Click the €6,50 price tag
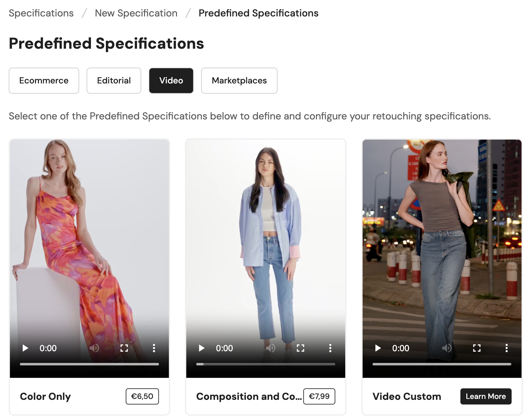This screenshot has width=529, height=420. click(x=142, y=396)
